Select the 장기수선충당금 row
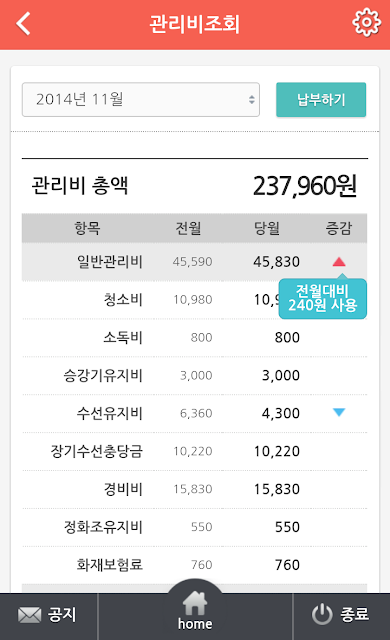The image size is (390, 640). tap(195, 451)
